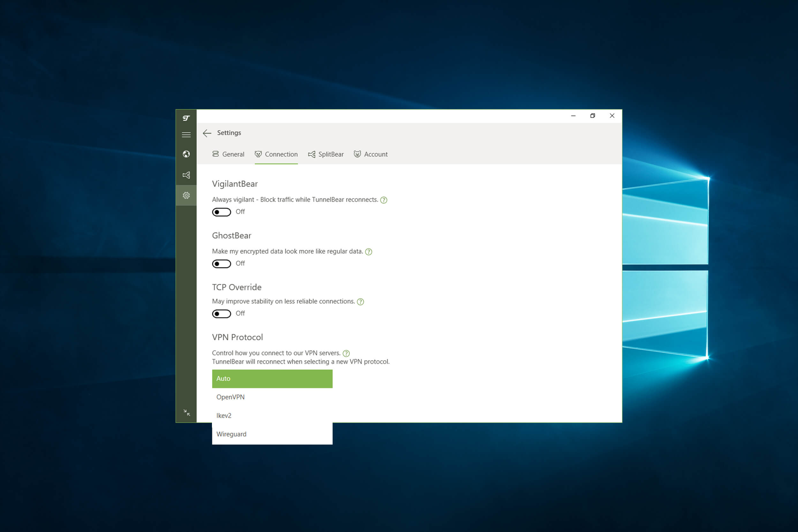Open the Account tab
The height and width of the screenshot is (532, 798).
click(x=371, y=154)
